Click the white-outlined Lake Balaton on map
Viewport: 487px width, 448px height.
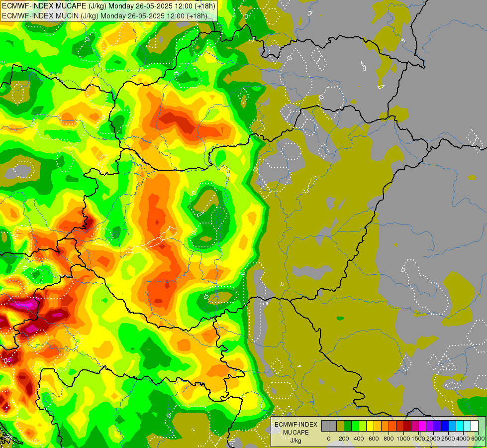(x=152, y=240)
